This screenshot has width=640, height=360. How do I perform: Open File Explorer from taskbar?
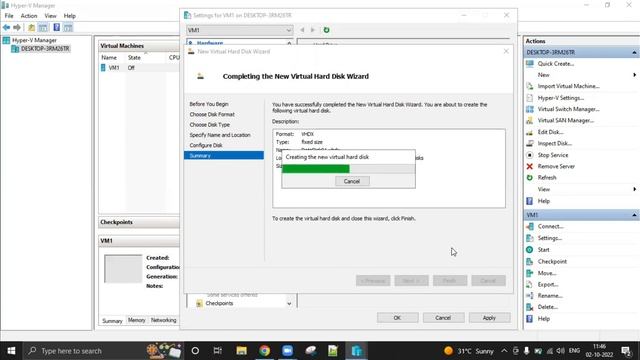tap(241, 351)
